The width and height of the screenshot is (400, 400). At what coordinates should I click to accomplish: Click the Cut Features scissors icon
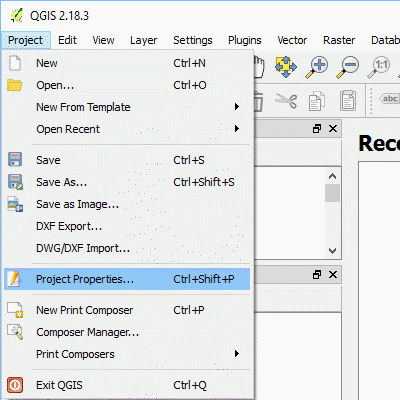coord(286,101)
